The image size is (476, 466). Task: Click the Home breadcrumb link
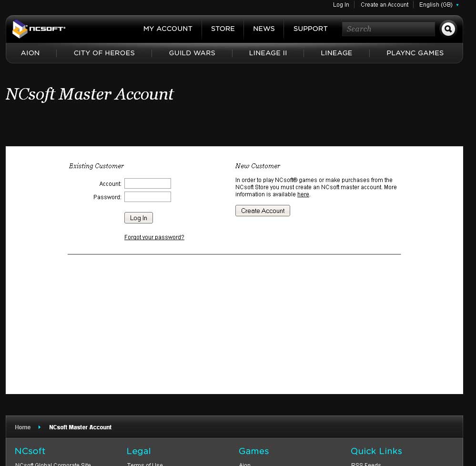[x=23, y=427]
